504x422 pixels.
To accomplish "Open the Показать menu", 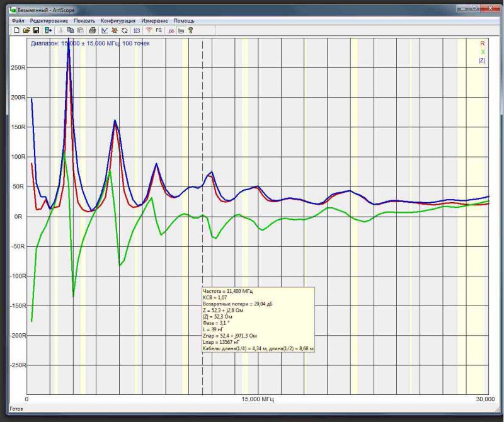I will 84,21.
